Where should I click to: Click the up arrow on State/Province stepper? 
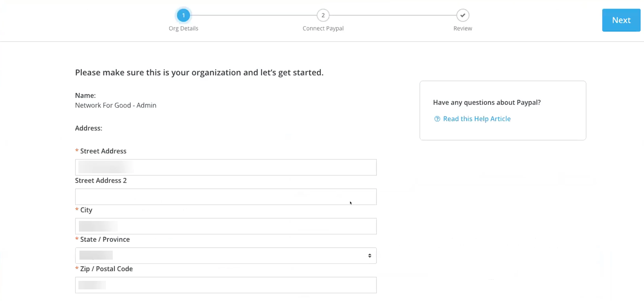[x=370, y=254]
